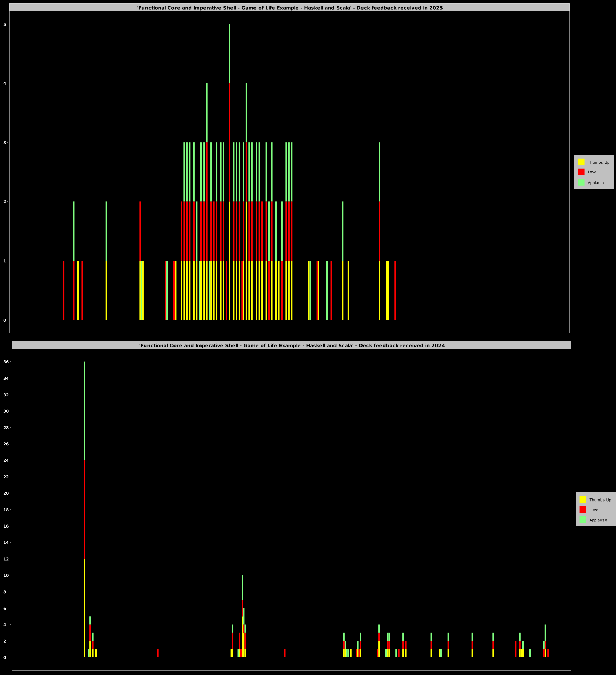Click the 2025 deck feedback chart title
Image resolution: width=616 pixels, height=675 pixels.
pos(290,8)
